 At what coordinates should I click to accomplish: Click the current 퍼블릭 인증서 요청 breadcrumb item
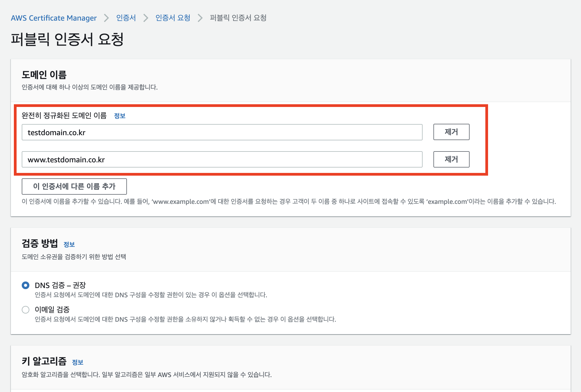click(x=238, y=18)
